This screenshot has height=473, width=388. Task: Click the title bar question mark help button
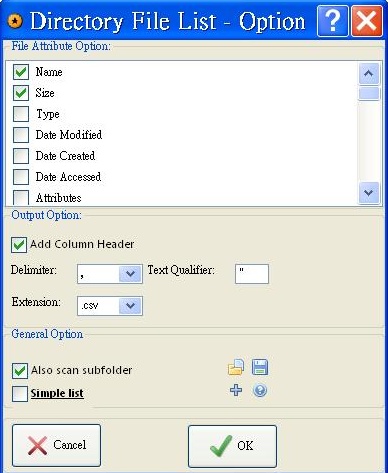332,20
